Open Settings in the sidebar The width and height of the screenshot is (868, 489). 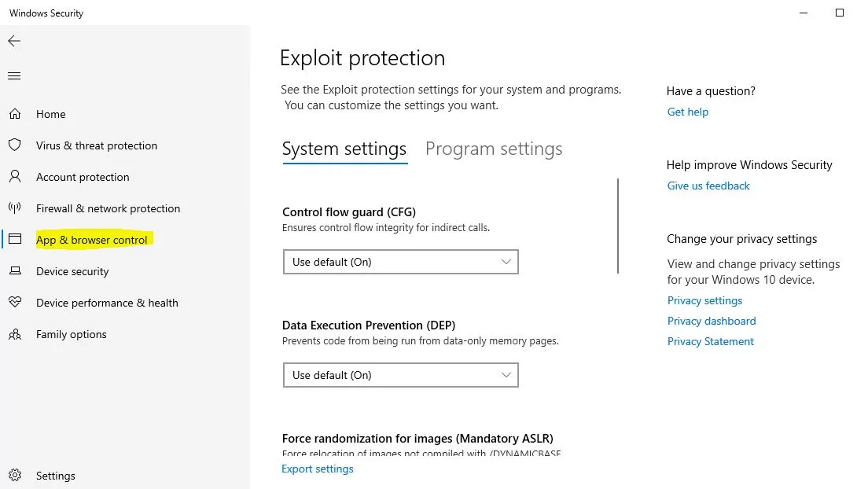click(55, 476)
